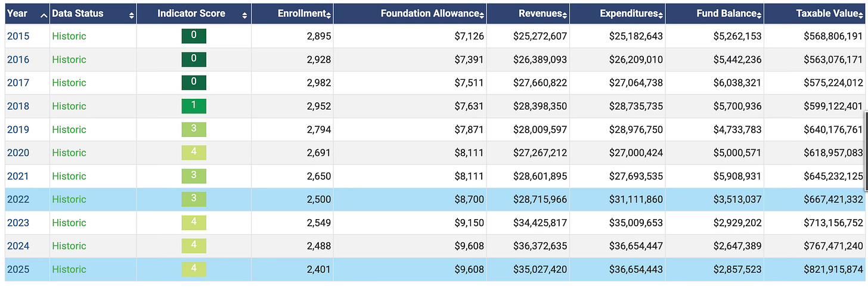Open the 2025 year link

[x=18, y=269]
